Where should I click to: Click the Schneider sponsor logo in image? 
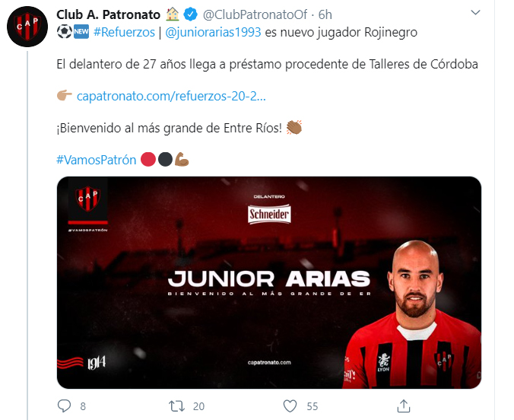269,214
